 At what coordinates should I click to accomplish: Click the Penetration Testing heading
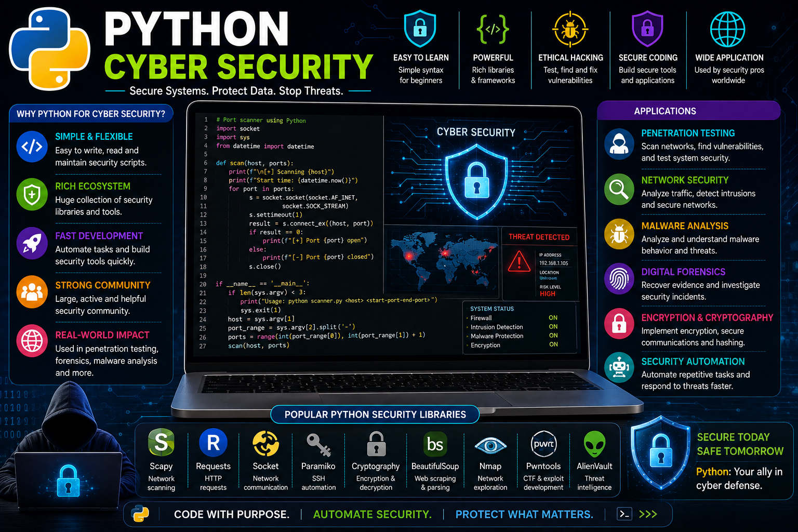click(x=688, y=134)
